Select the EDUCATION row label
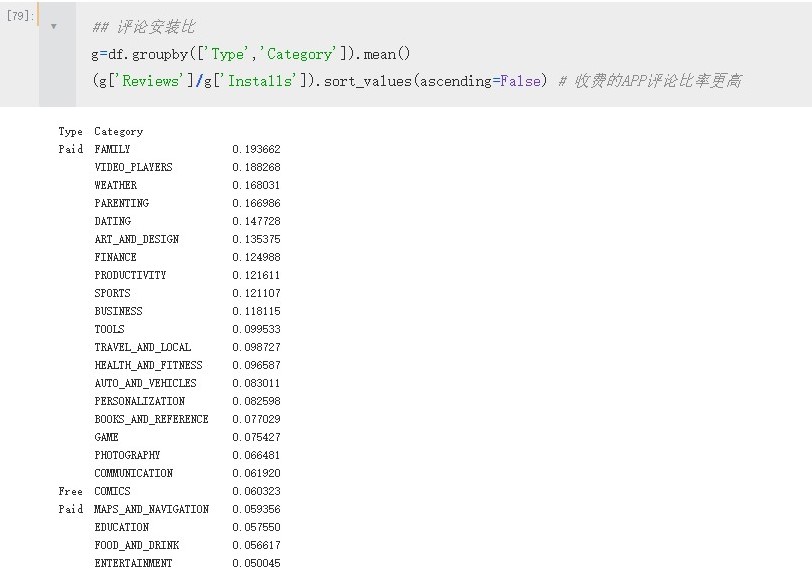 click(121, 527)
